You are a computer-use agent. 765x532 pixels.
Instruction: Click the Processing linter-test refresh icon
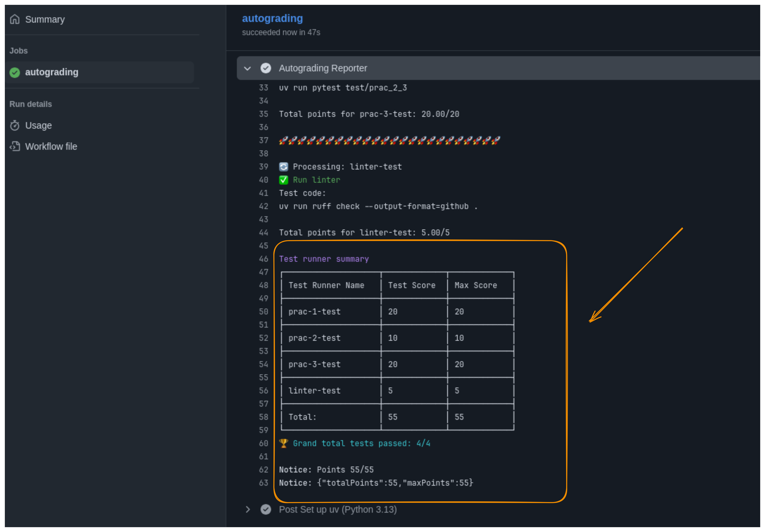click(283, 167)
